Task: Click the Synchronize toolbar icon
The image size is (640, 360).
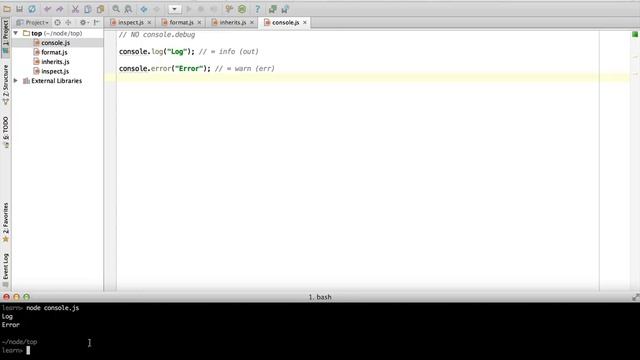Action: [x=32, y=9]
